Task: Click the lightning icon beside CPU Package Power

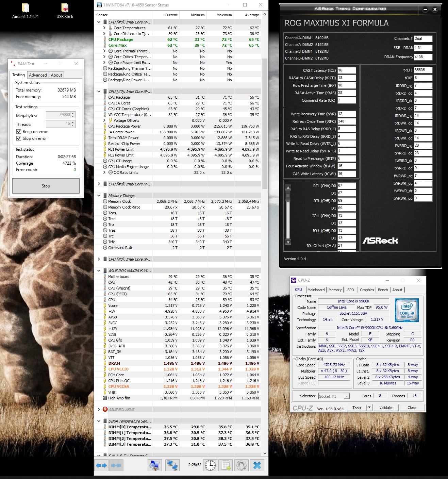Action: coord(105,126)
